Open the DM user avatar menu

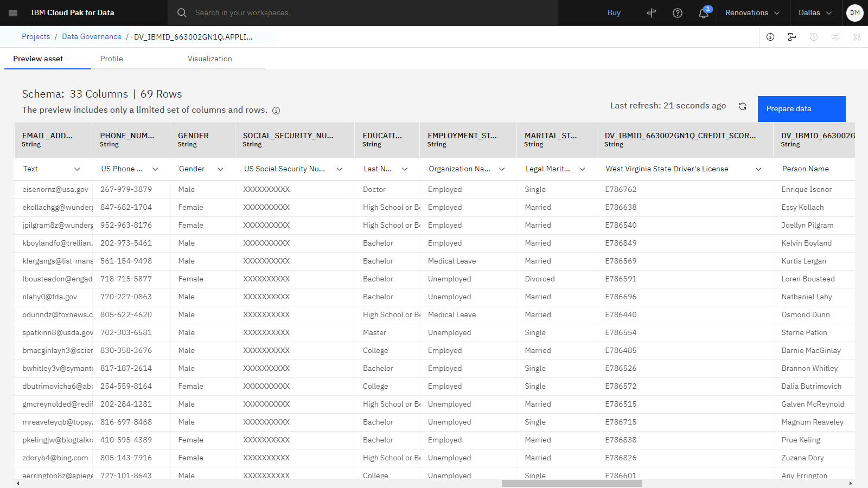pos(855,12)
